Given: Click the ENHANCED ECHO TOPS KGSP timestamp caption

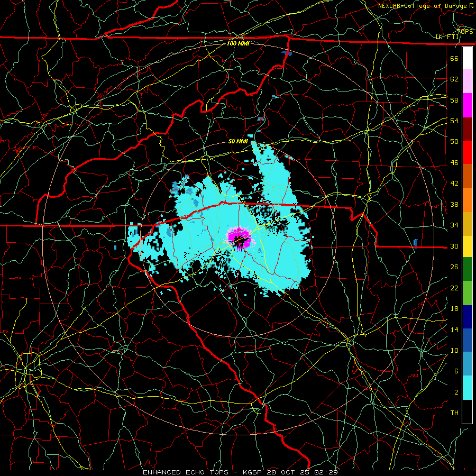Looking at the screenshot, I should coord(240,472).
